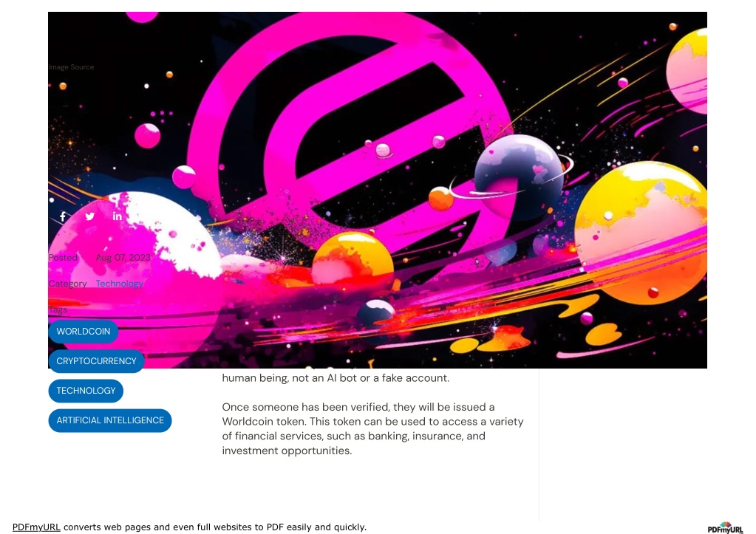Click the line "human being, not an AI bot"
756x534 pixels.
pyautogui.click(x=336, y=378)
